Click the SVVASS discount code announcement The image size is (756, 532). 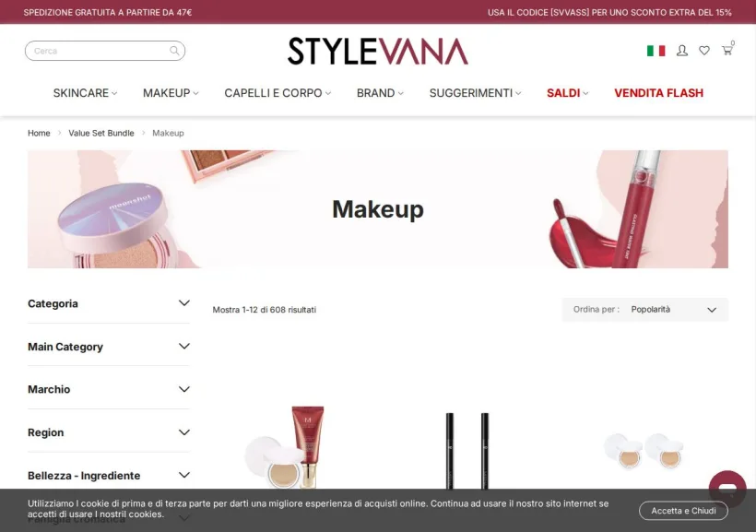609,13
